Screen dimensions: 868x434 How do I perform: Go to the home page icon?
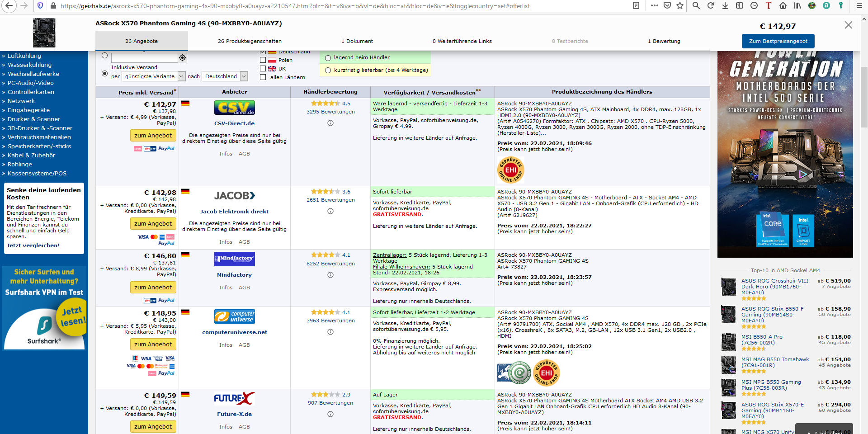[x=783, y=6]
